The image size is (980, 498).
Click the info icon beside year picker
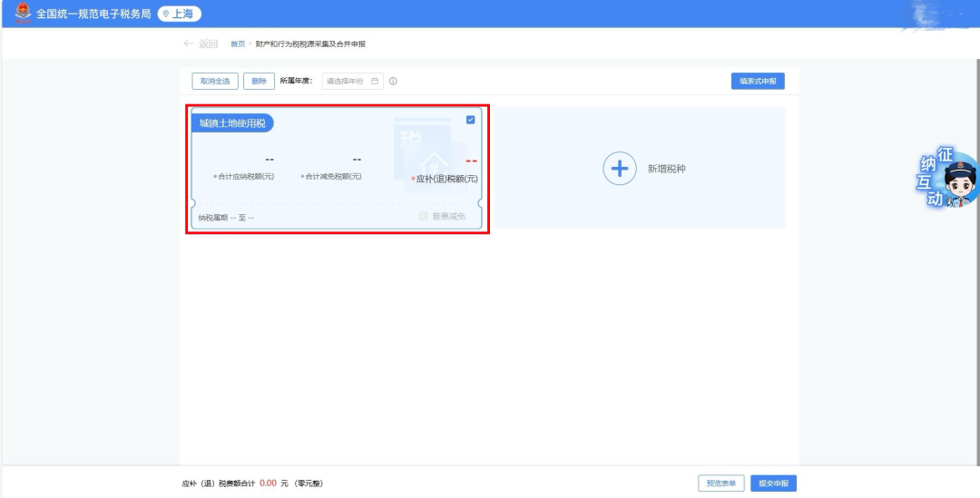[x=393, y=81]
